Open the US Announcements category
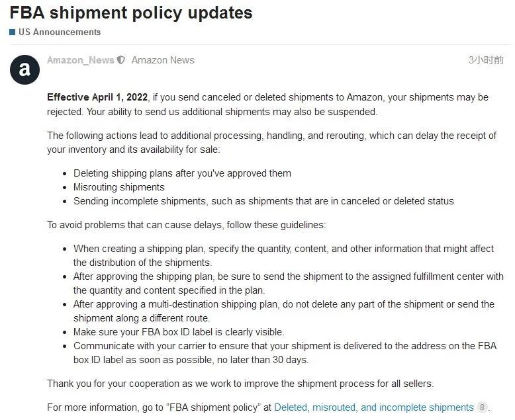Image resolution: width=515 pixels, height=420 pixels. [x=60, y=32]
